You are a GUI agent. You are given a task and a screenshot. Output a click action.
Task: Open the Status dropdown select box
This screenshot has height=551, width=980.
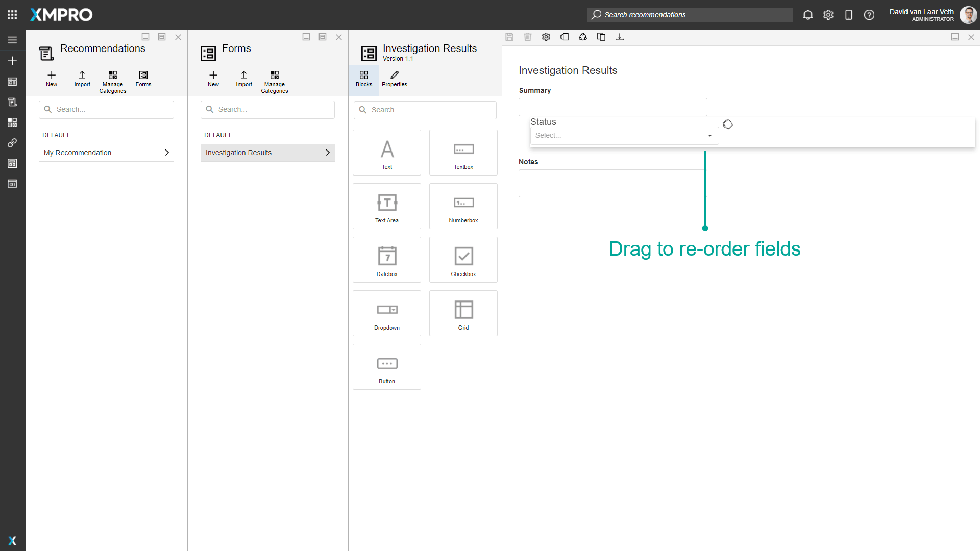point(624,136)
